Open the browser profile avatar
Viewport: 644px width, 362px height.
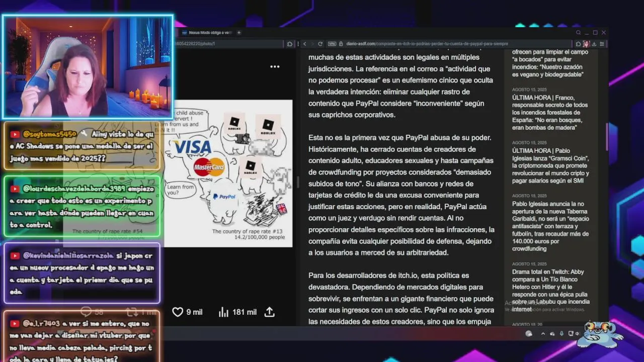(586, 44)
